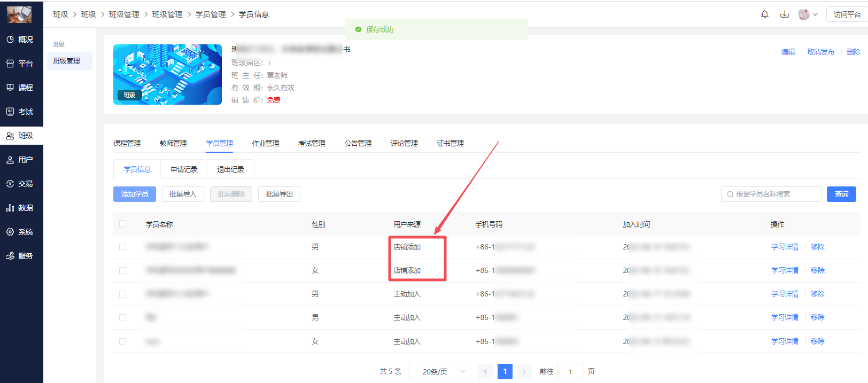Expand the user avatar dropdown arrow

[815, 15]
